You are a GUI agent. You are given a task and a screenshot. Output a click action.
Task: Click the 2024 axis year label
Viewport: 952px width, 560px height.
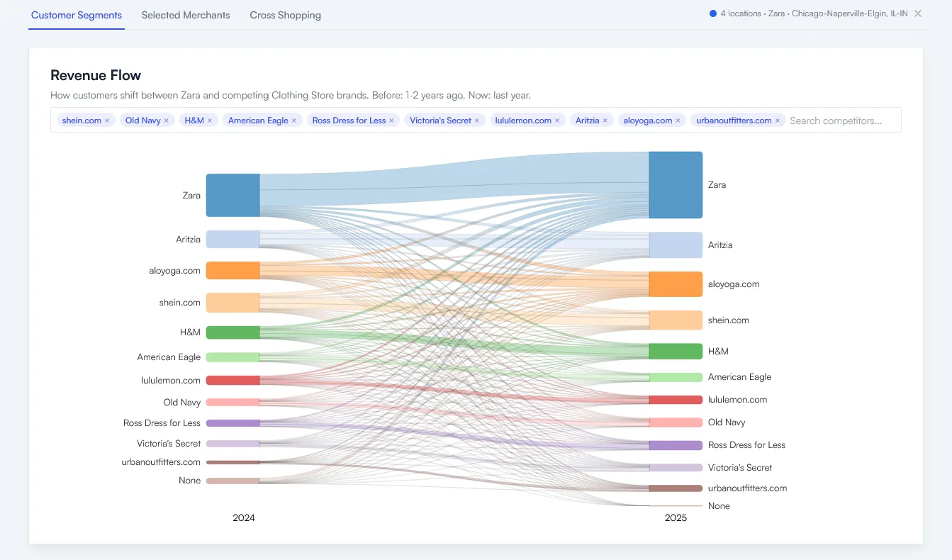(x=244, y=518)
